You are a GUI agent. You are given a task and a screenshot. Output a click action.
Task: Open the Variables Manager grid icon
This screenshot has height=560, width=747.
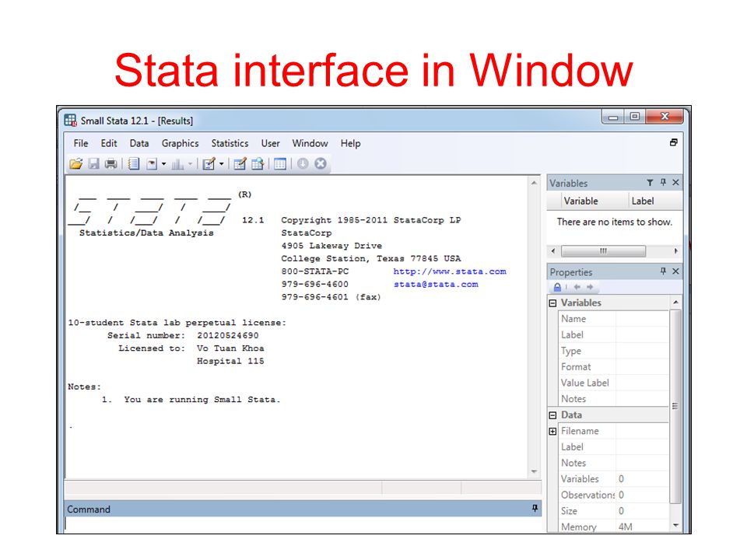coord(280,164)
